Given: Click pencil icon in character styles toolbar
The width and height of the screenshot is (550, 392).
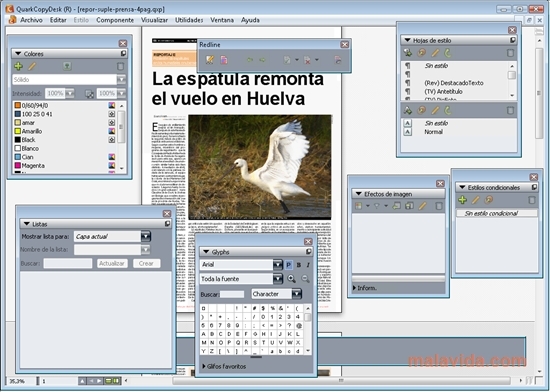Looking at the screenshot, I should (x=435, y=110).
